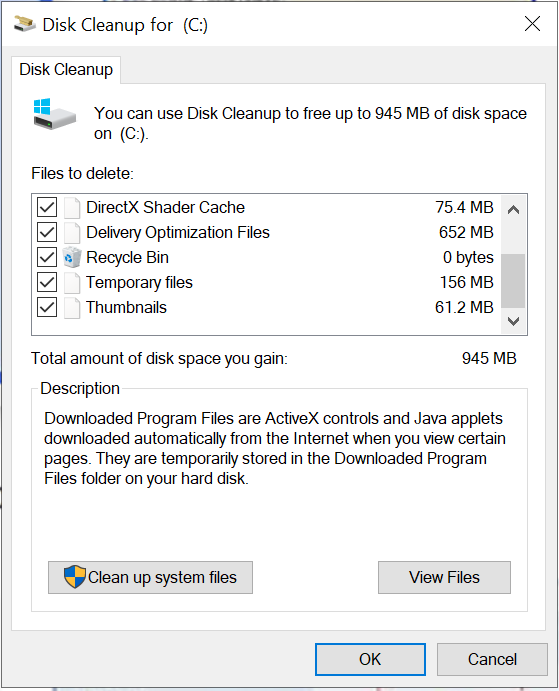Click the shield icon on Clean up button
This screenshot has width=559, height=691.
75,577
